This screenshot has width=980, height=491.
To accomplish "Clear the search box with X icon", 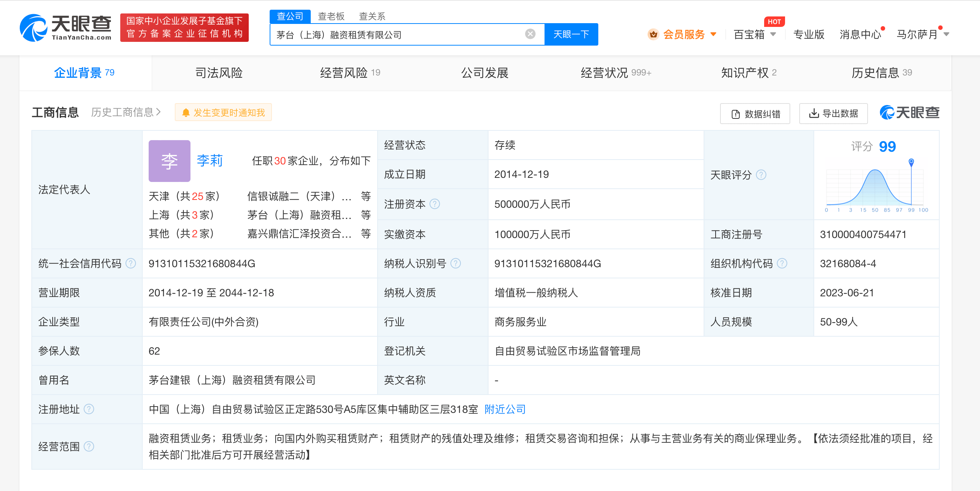I will click(x=530, y=34).
